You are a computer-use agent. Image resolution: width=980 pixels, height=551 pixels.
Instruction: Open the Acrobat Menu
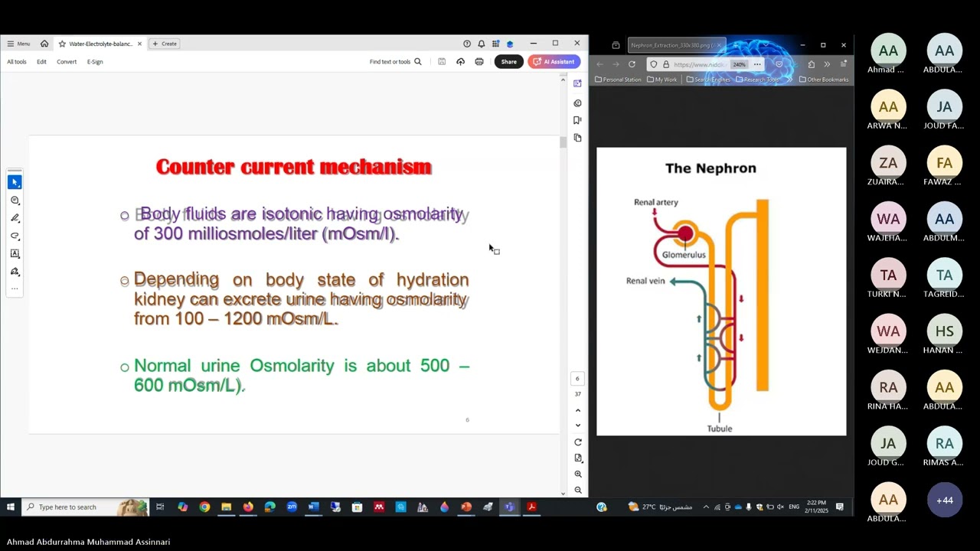pyautogui.click(x=18, y=44)
